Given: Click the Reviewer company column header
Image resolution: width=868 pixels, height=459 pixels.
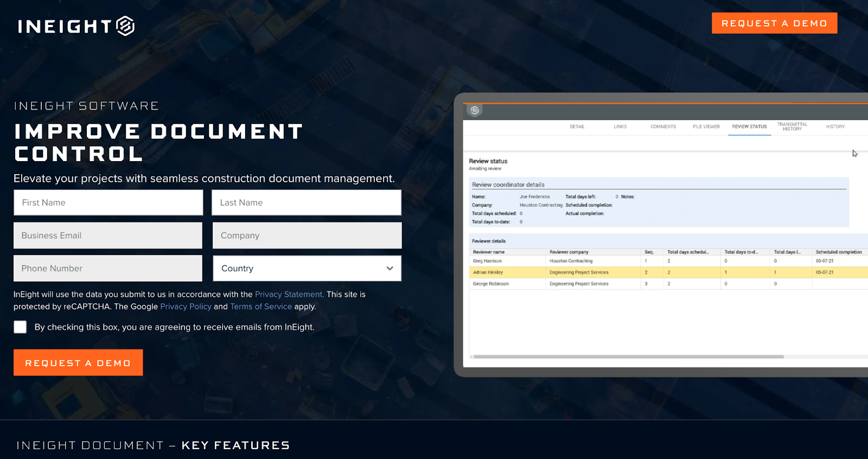Looking at the screenshot, I should click(569, 252).
